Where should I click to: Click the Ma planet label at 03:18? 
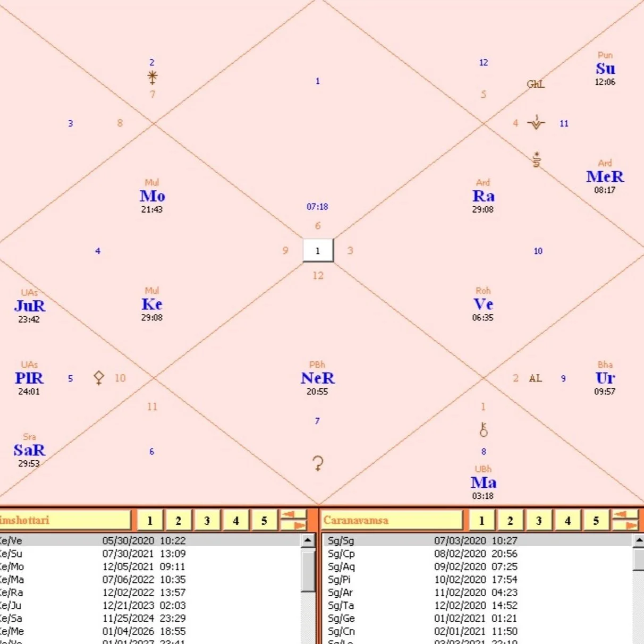[x=484, y=483]
